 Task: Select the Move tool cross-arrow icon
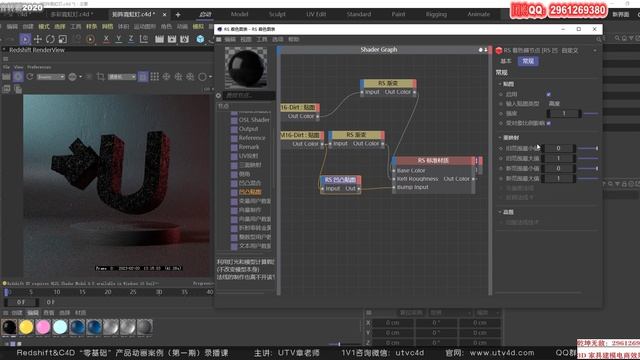[x=38, y=39]
